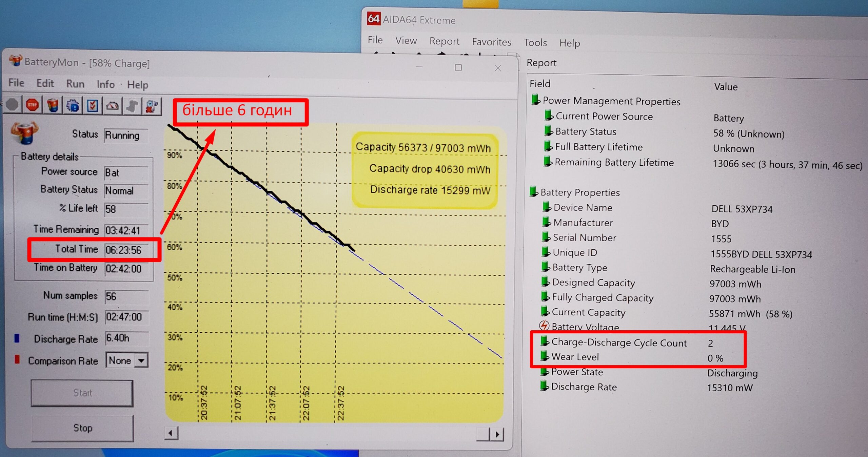Click the blue Discharge Rate color marker
Image resolution: width=868 pixels, height=457 pixels.
pyautogui.click(x=17, y=338)
